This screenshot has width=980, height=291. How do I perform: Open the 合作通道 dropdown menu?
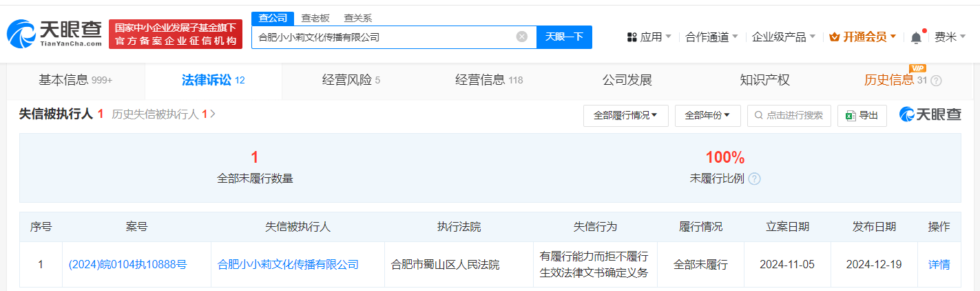coord(712,37)
